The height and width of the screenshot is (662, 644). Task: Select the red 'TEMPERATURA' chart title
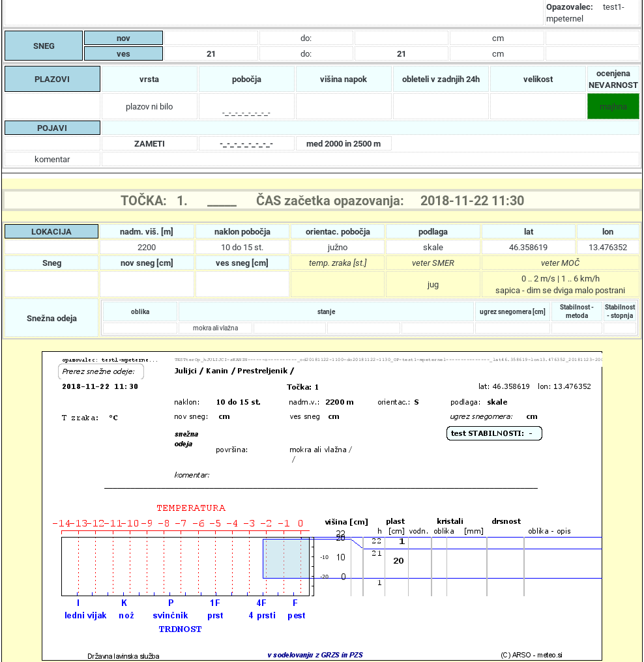coord(191,508)
